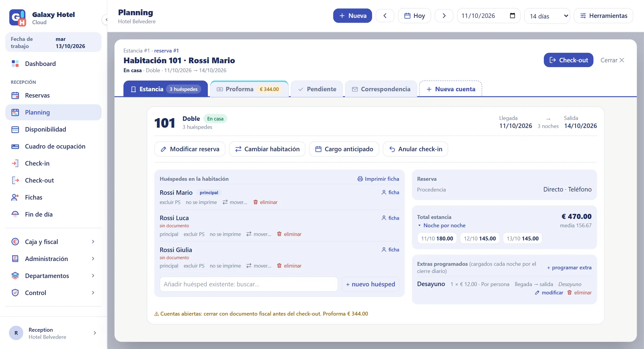Toggle 'excluir PS' for Rossi Mario

pos(170,202)
